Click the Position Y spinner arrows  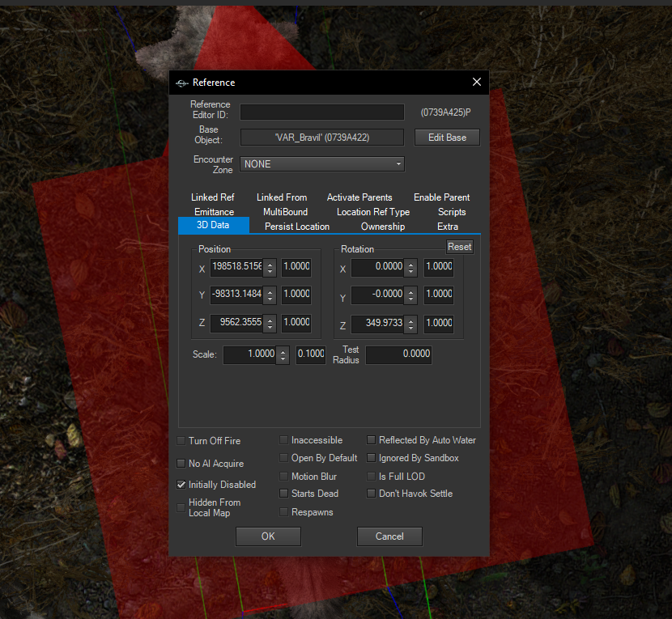click(270, 295)
